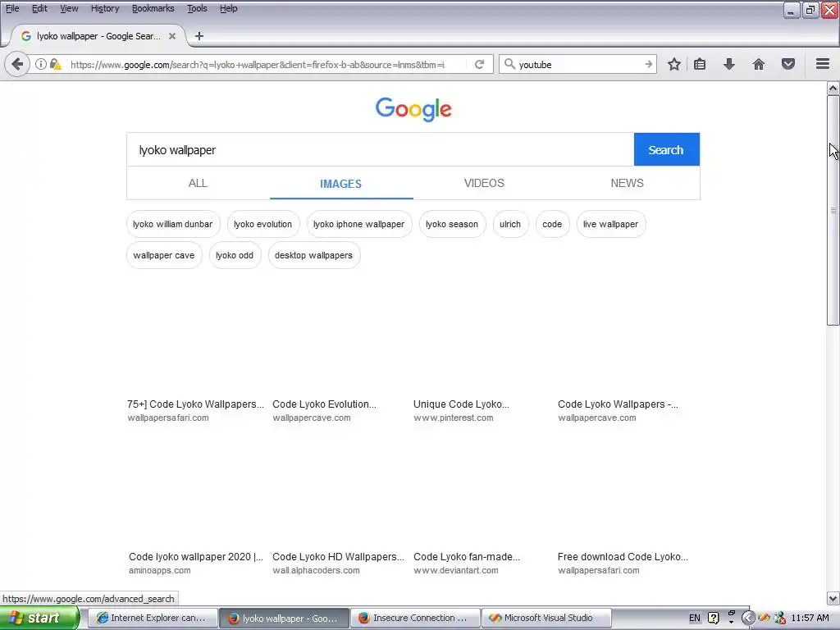Viewport: 840px width, 630px height.
Task: Close the lyoko wallpaper tab
Action: 172,36
